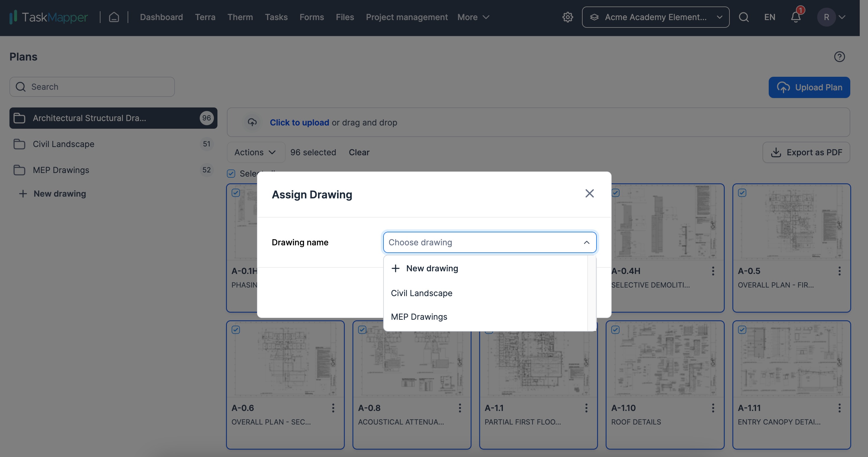Click the Civil Landscape folder icon
The height and width of the screenshot is (457, 868).
coord(19,144)
